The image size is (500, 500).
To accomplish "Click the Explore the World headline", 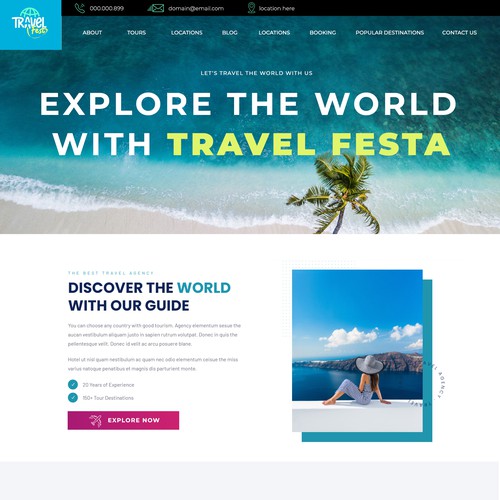I will pyautogui.click(x=250, y=123).
